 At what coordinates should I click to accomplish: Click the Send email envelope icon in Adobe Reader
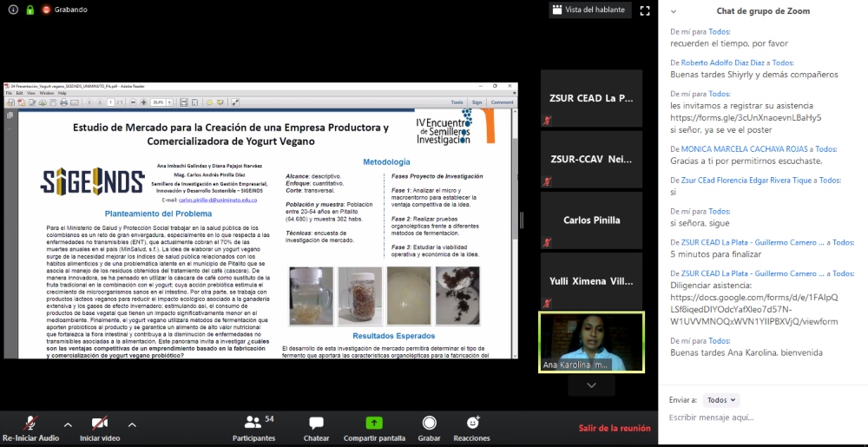coord(74,102)
